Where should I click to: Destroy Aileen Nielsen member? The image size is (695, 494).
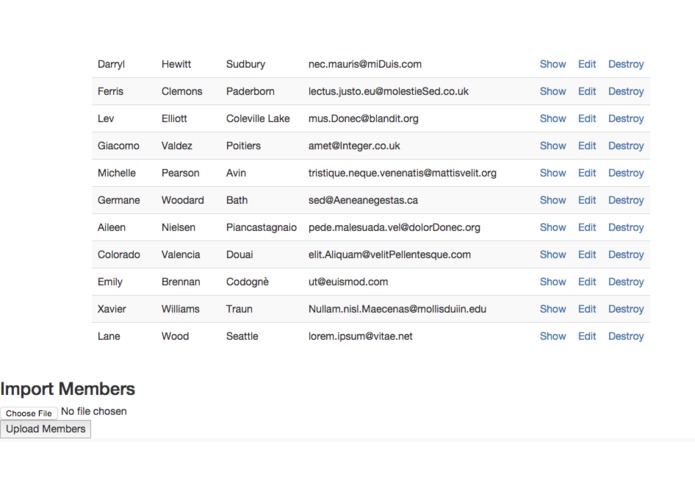(x=626, y=227)
